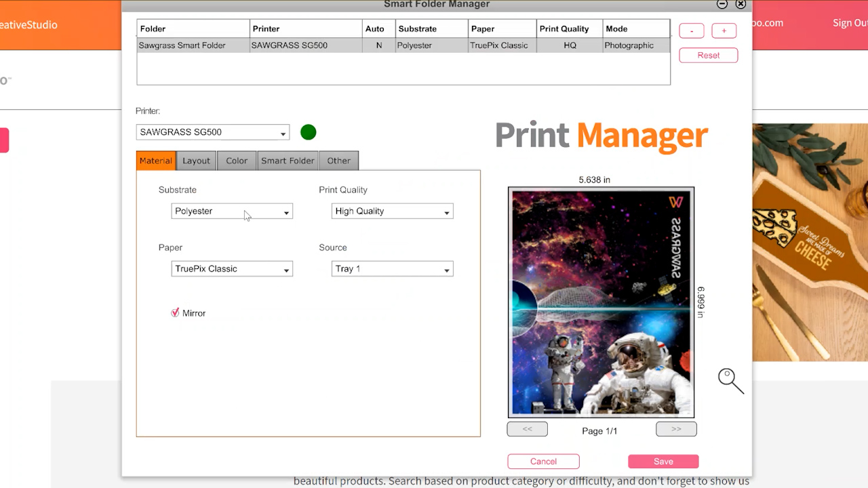Go to previous page with << button
Image resolution: width=868 pixels, height=488 pixels.
[527, 429]
